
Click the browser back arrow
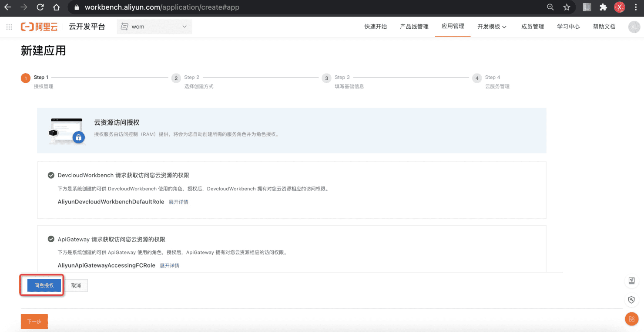[7, 7]
